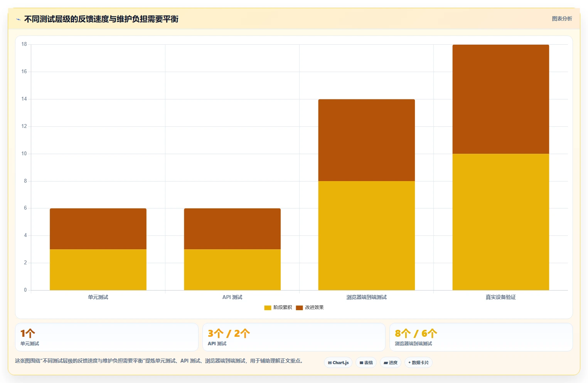Select the yellow bar segment for 单元测试

pyautogui.click(x=98, y=270)
